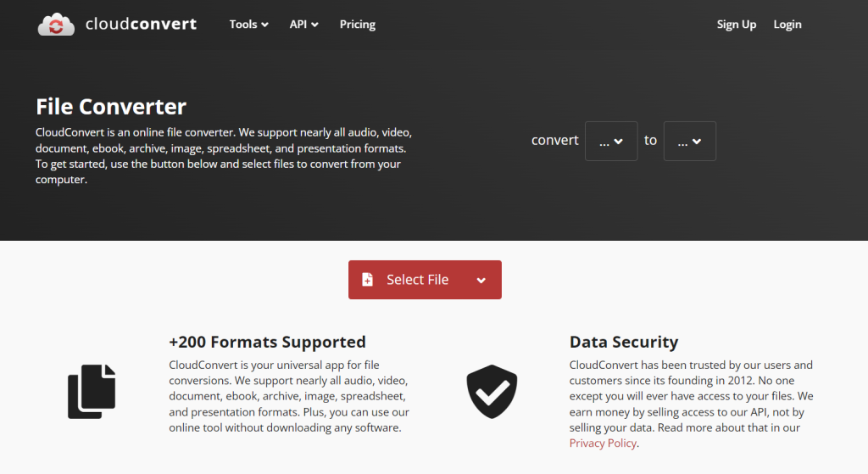Click the chevron arrow beside Tools
868x474 pixels.
click(x=265, y=25)
